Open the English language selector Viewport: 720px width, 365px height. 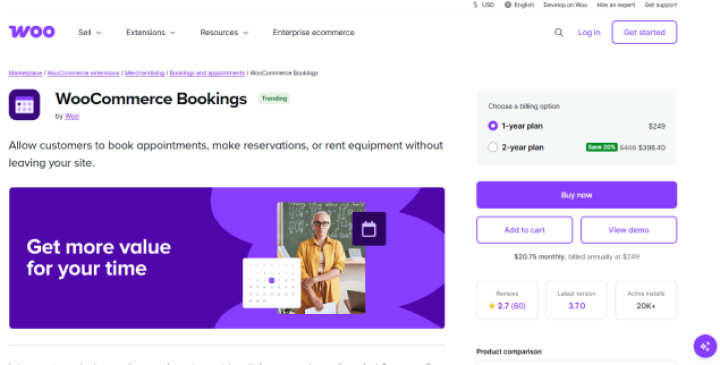pyautogui.click(x=519, y=5)
